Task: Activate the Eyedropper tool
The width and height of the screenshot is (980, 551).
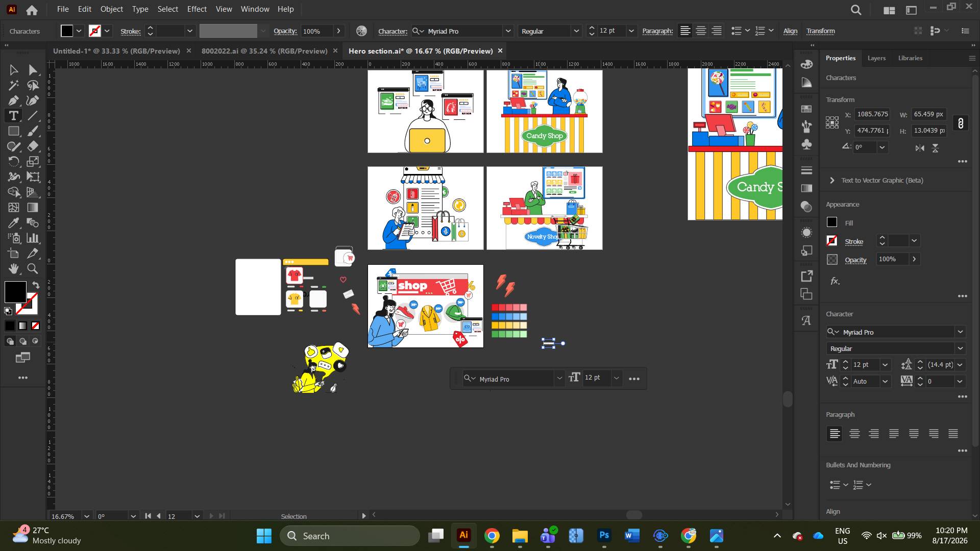Action: click(14, 223)
